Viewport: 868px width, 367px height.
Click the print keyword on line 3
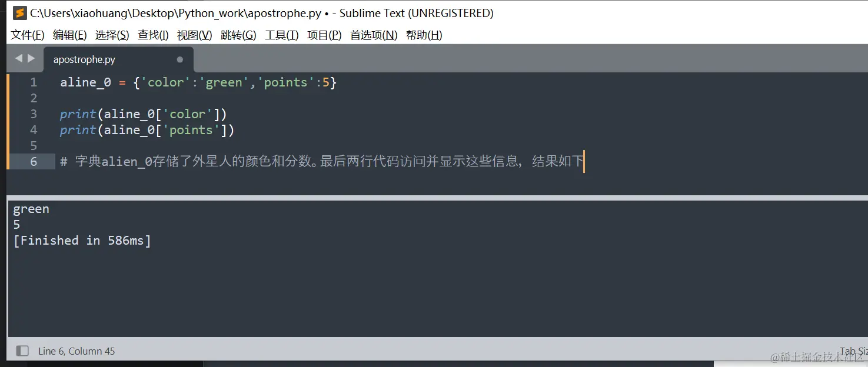tap(78, 114)
